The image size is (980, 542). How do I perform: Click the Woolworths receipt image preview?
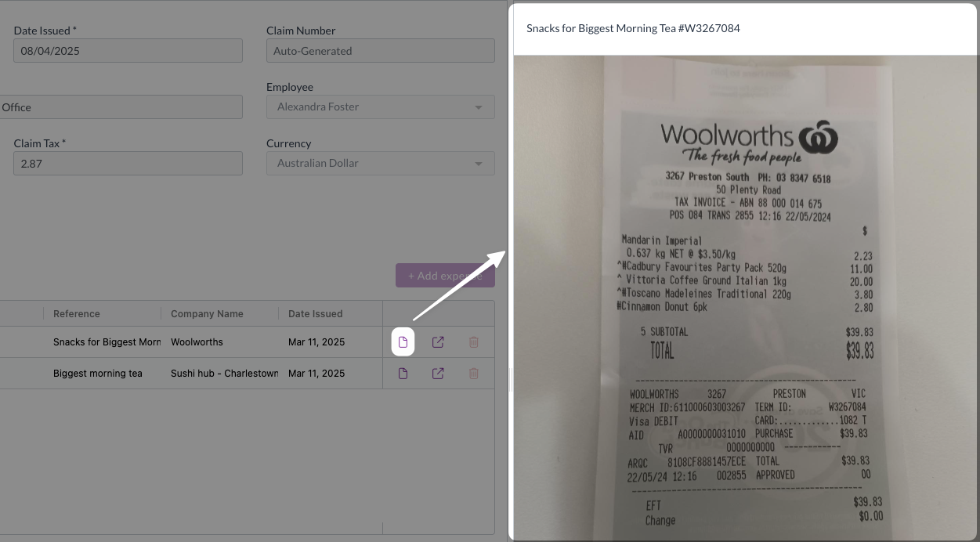tap(745, 298)
